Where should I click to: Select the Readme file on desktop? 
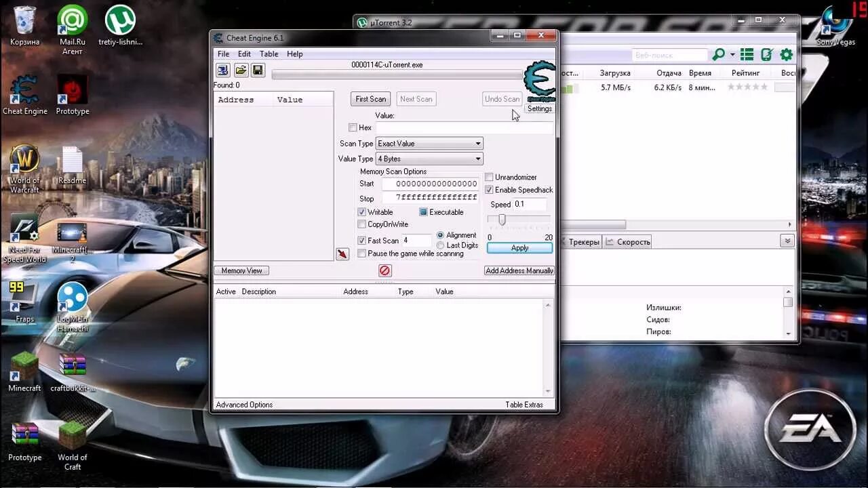coord(72,165)
